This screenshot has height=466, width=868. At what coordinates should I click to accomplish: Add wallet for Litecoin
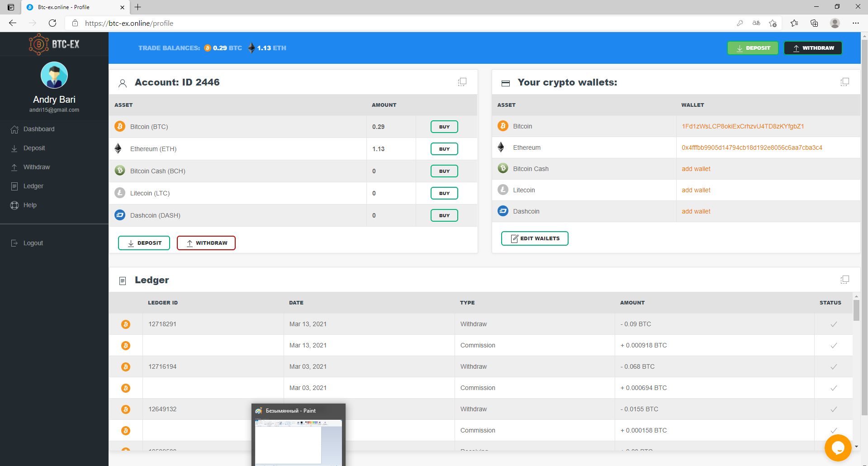696,190
